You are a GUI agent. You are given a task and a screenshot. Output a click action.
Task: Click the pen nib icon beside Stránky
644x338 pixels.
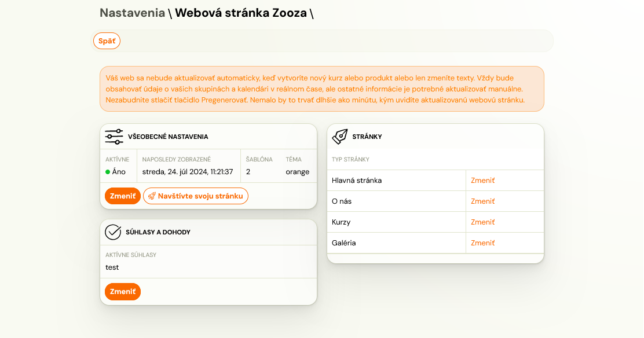(339, 137)
